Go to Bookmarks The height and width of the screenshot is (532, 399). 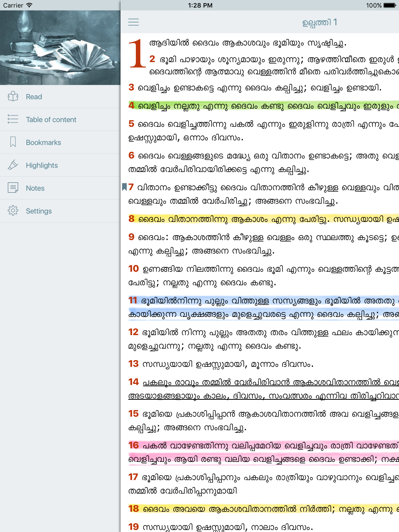tap(60, 142)
